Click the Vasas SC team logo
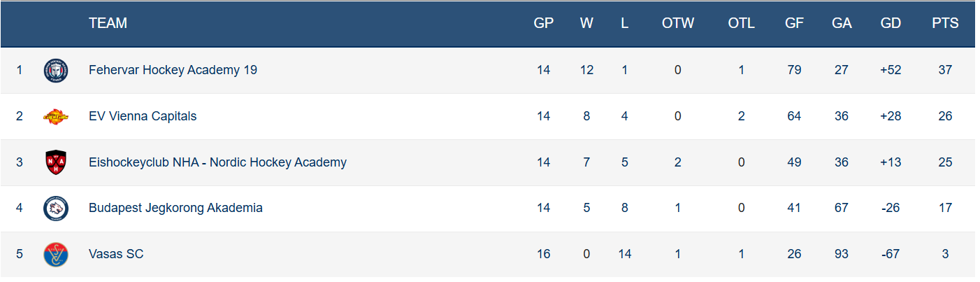This screenshot has height=282, width=980. click(x=56, y=254)
